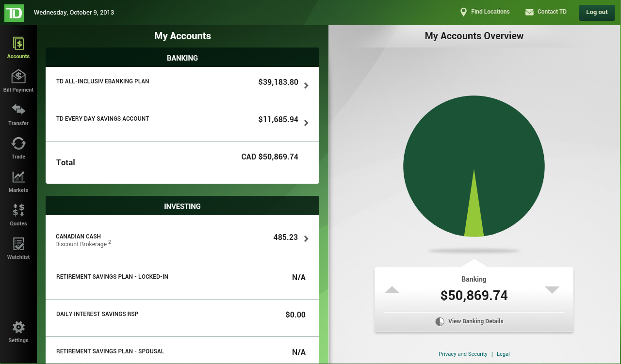Click the Contact TD envelope icon
621x364 pixels.
(529, 12)
